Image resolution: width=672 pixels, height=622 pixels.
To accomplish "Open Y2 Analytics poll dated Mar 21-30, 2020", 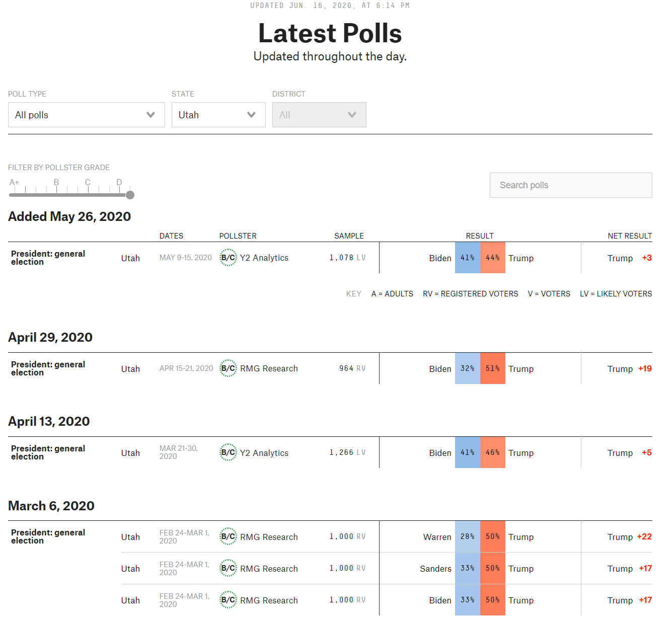I will [264, 453].
